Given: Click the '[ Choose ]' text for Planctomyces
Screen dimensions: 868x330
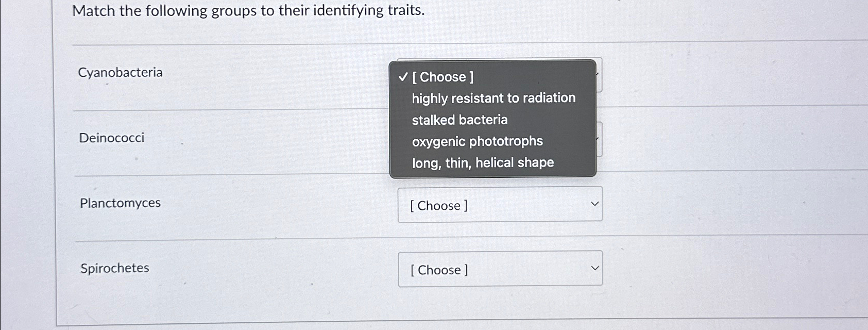Looking at the screenshot, I should pyautogui.click(x=438, y=205).
